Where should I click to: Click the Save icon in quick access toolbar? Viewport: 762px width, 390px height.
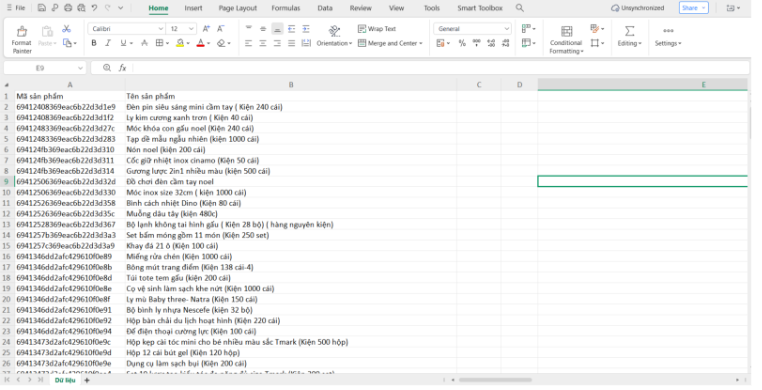(x=42, y=8)
